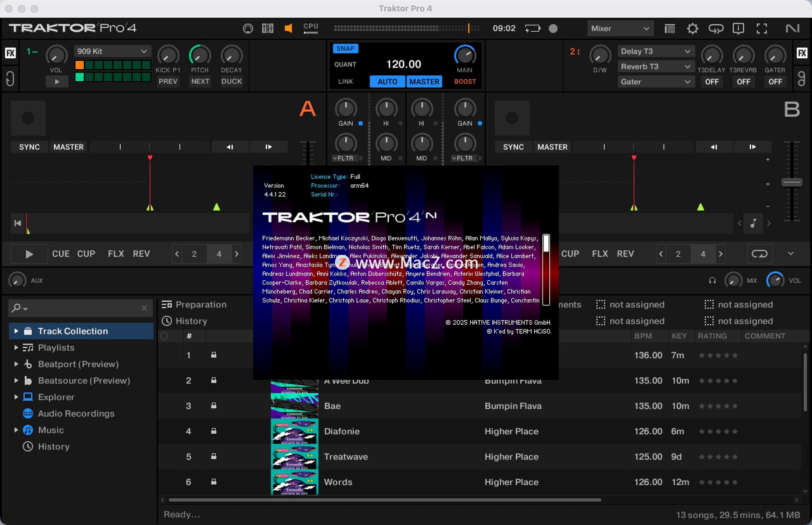
Task: Click skip-to-start icon on Deck A
Action: (18, 223)
